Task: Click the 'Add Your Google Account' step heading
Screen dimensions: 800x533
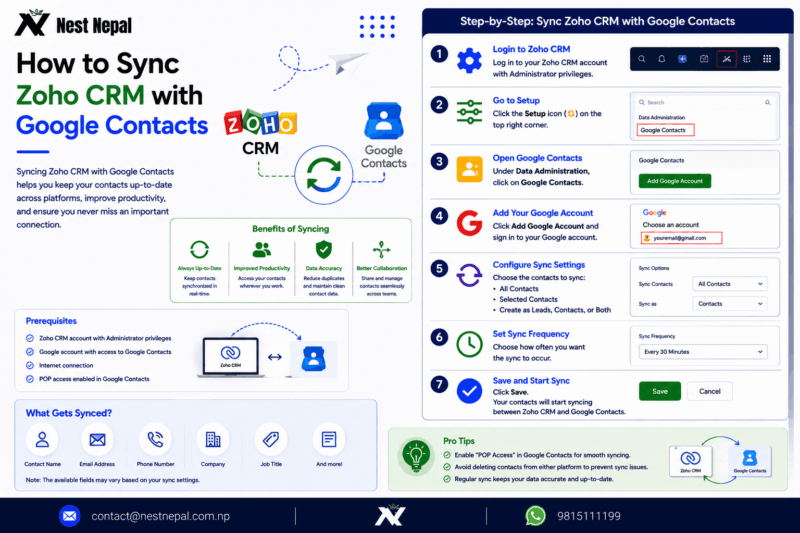Action: coord(543,213)
